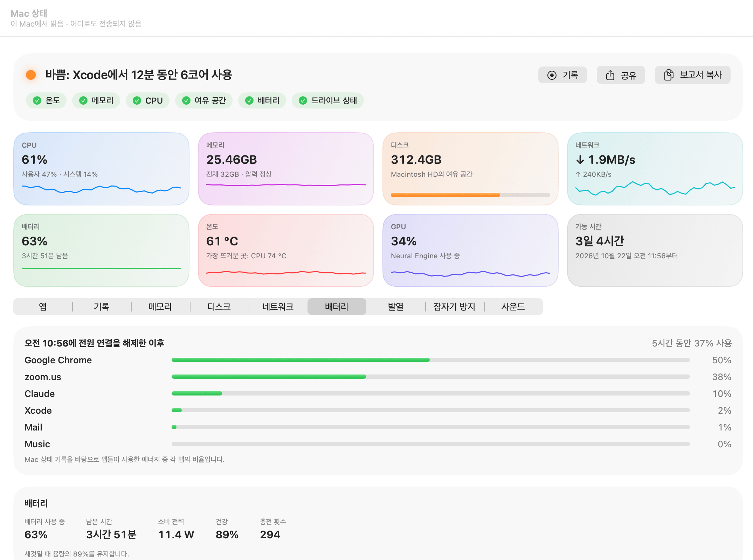Click the 보고서 복사 button label
The height and width of the screenshot is (560, 753).
[701, 75]
